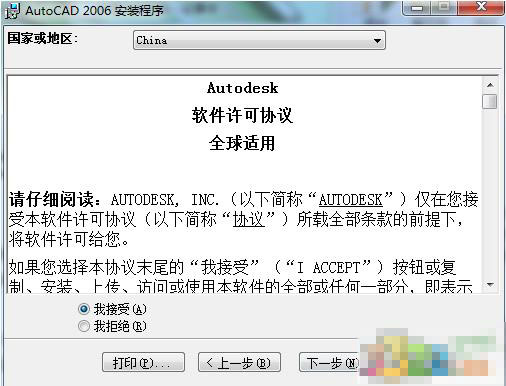The width and height of the screenshot is (506, 386).
Task: Select the 我拒绝(R) radio button
Action: (x=84, y=326)
